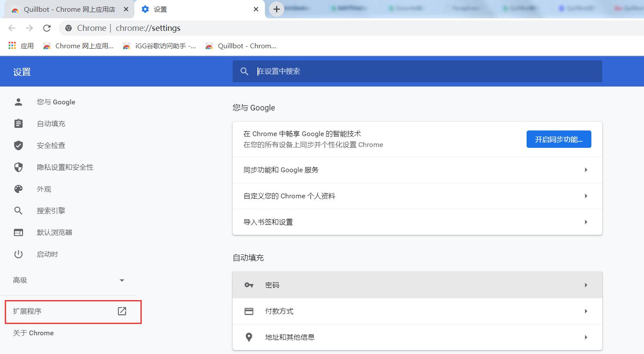The width and height of the screenshot is (644, 354).
Task: Click the palette icon for 外观
Action: (18, 189)
